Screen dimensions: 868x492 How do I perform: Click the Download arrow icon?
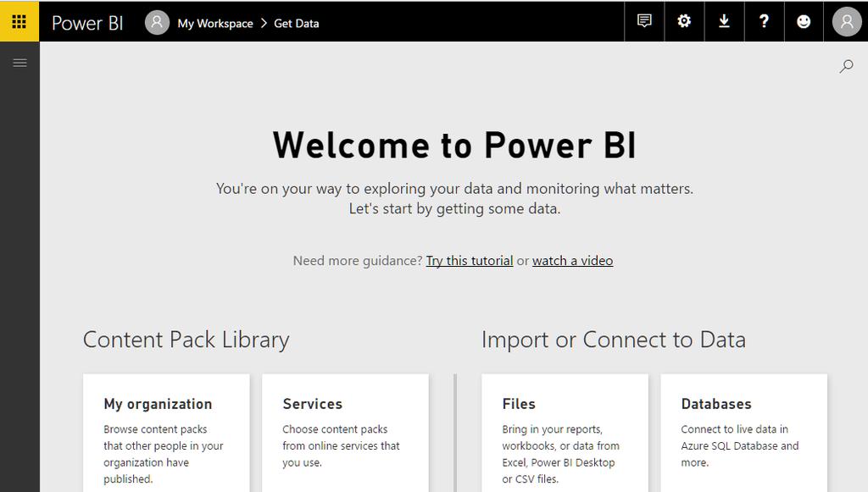[x=724, y=21]
